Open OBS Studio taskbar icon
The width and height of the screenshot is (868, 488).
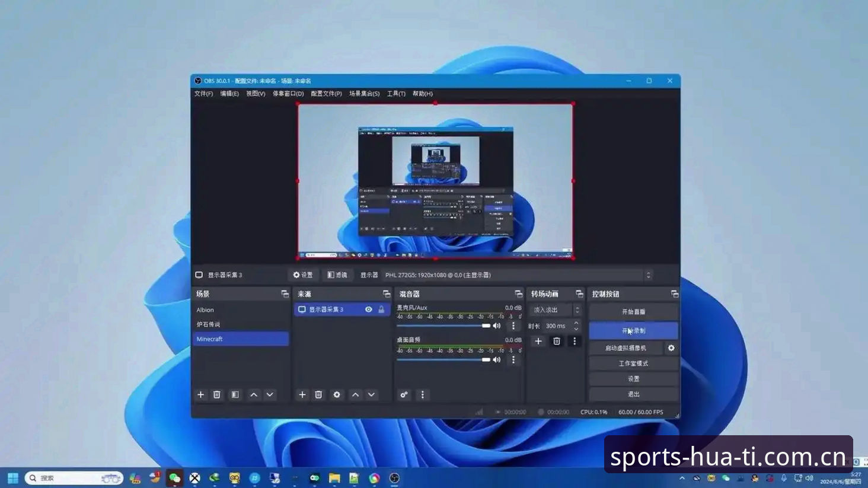394,478
